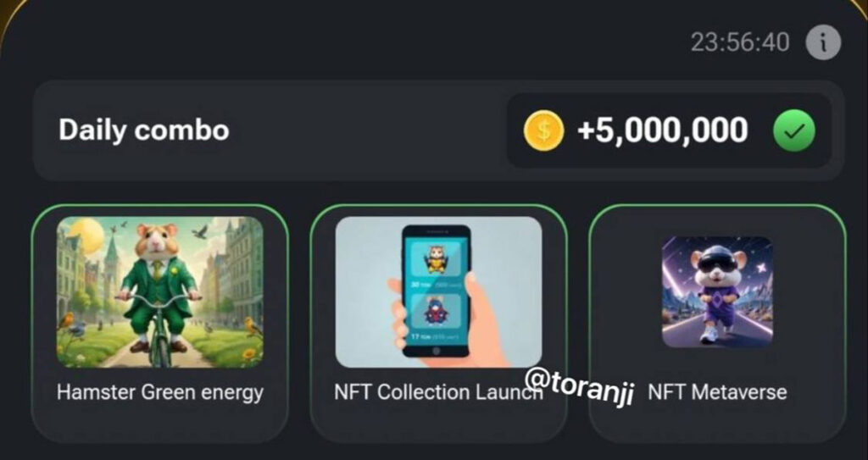Click the 23:56:40 countdown timer

740,42
